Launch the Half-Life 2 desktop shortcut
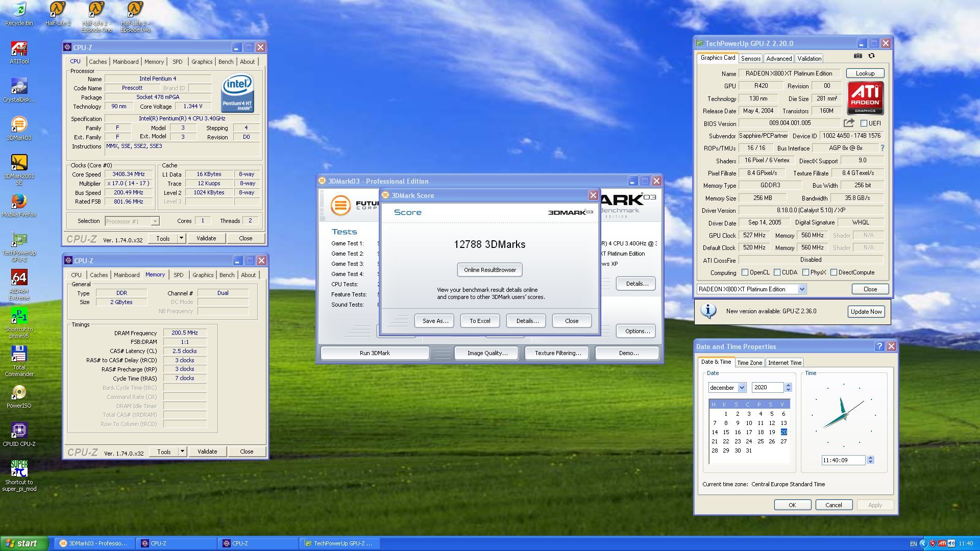This screenshot has width=980, height=551. [x=58, y=14]
